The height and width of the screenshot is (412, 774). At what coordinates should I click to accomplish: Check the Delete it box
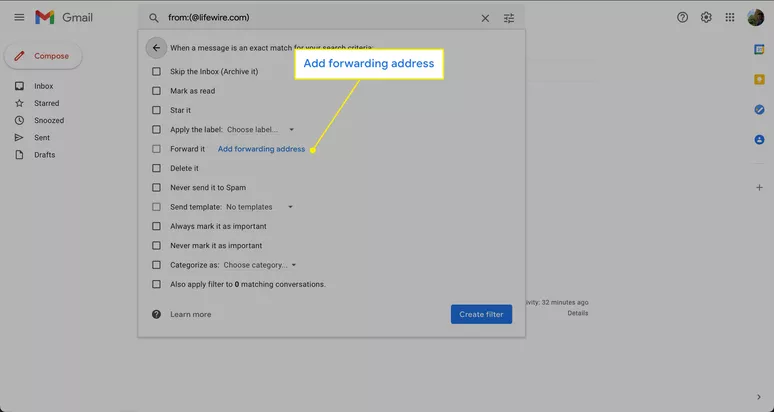[x=156, y=168]
